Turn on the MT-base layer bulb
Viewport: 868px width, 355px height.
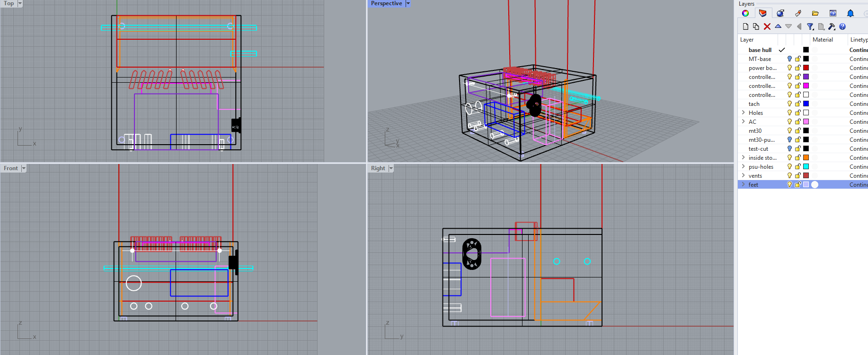coord(789,59)
